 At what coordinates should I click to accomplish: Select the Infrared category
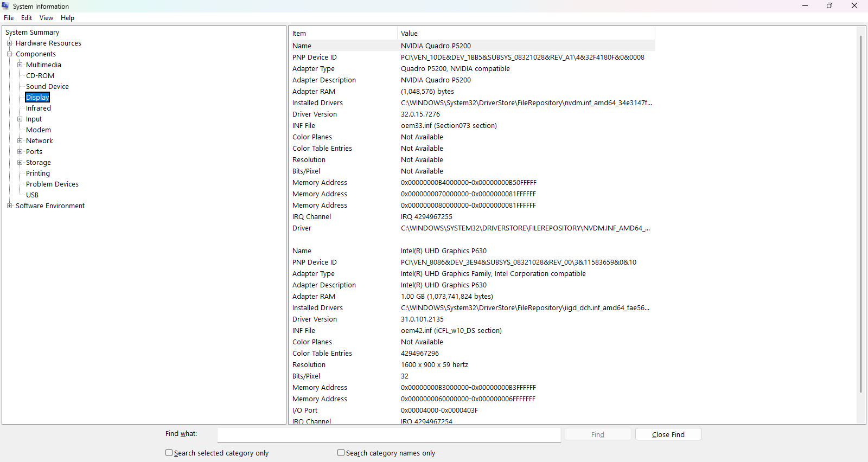[38, 108]
